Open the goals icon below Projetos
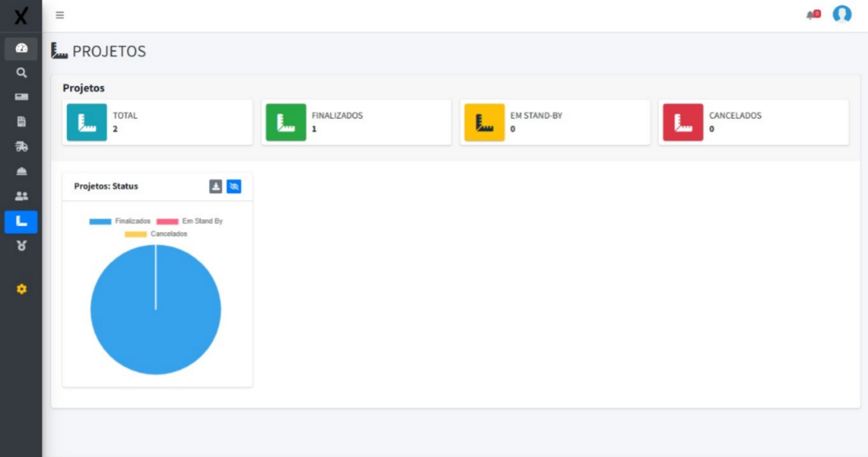Screen dimensions: 868x457 (21, 244)
